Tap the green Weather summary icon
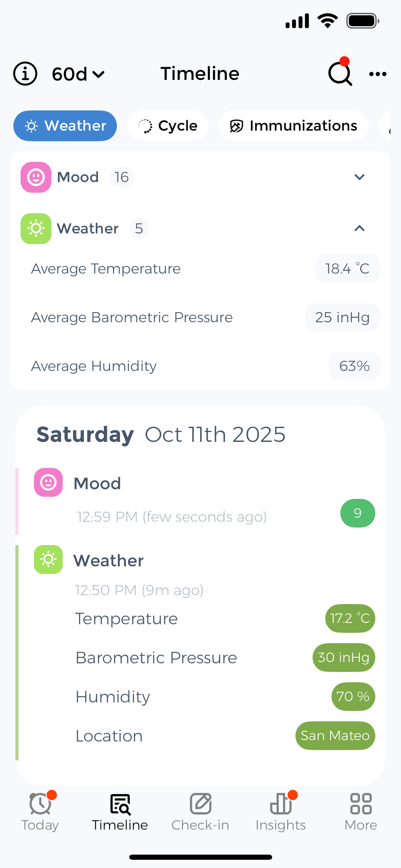Screen dimensions: 401x868 pos(36,229)
